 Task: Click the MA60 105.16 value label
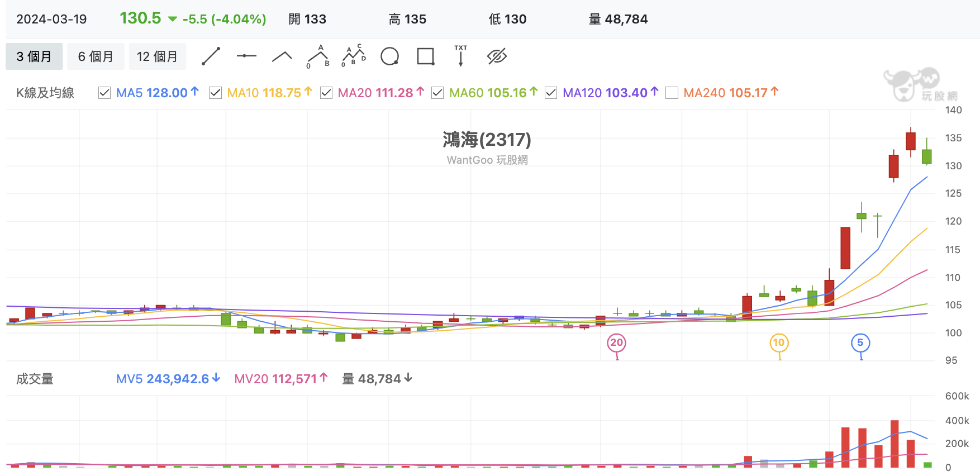493,93
